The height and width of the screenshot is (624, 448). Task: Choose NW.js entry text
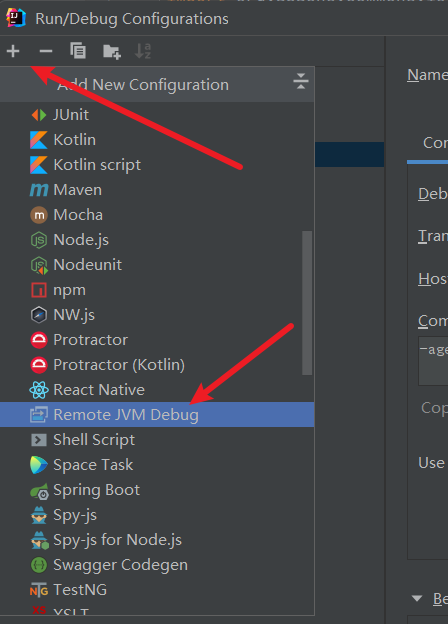click(x=74, y=315)
